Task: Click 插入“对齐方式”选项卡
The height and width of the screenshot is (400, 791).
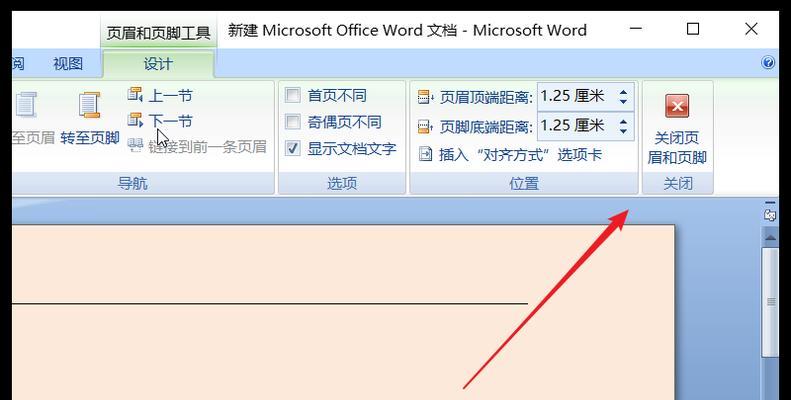Action: click(x=510, y=154)
